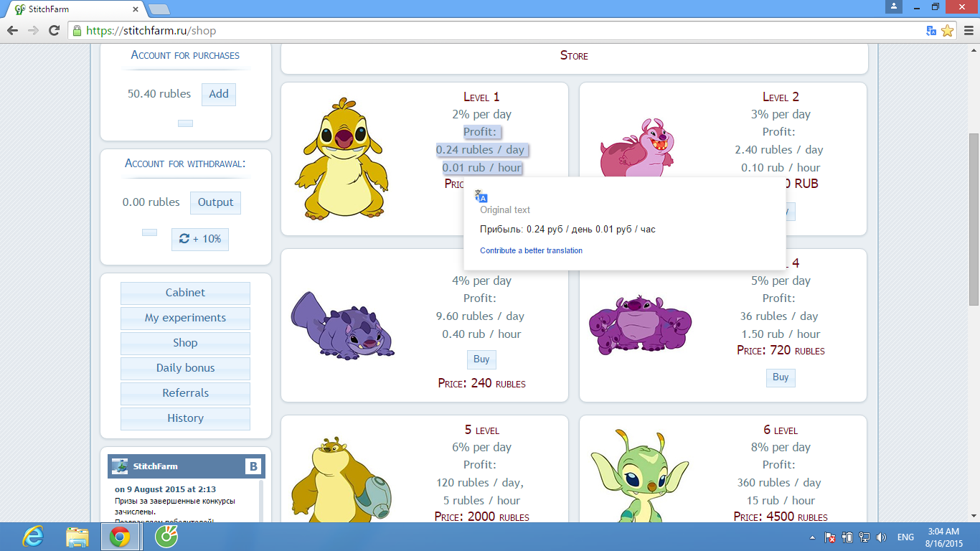Click the scrollbar down arrow
This screenshot has width=980, height=551.
click(974, 516)
